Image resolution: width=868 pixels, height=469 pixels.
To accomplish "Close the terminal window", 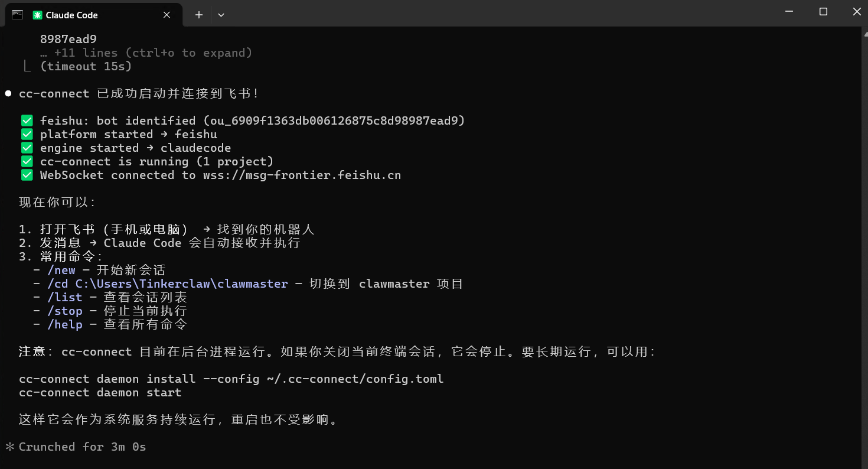I will tap(856, 12).
